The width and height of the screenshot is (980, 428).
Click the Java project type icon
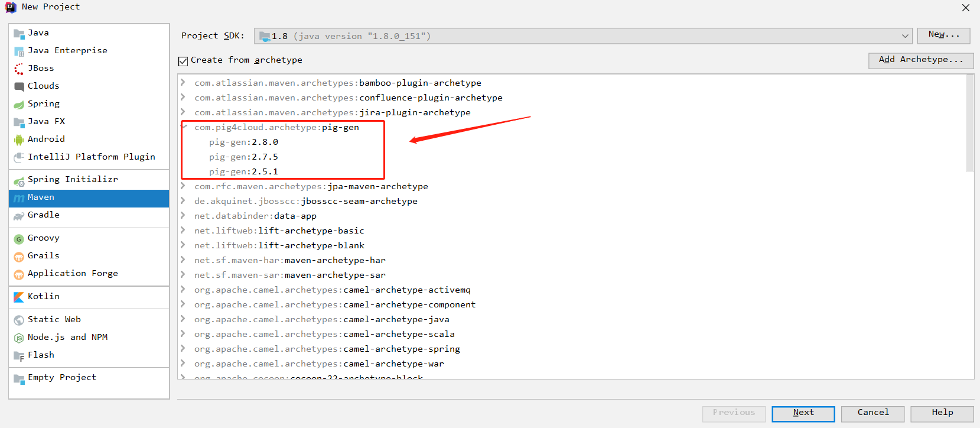(x=19, y=34)
